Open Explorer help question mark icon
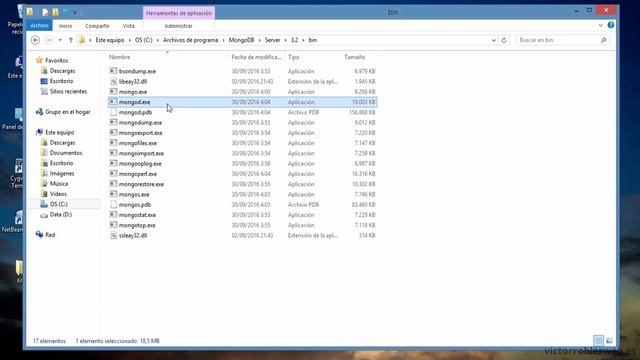The height and width of the screenshot is (360, 640). click(x=611, y=25)
